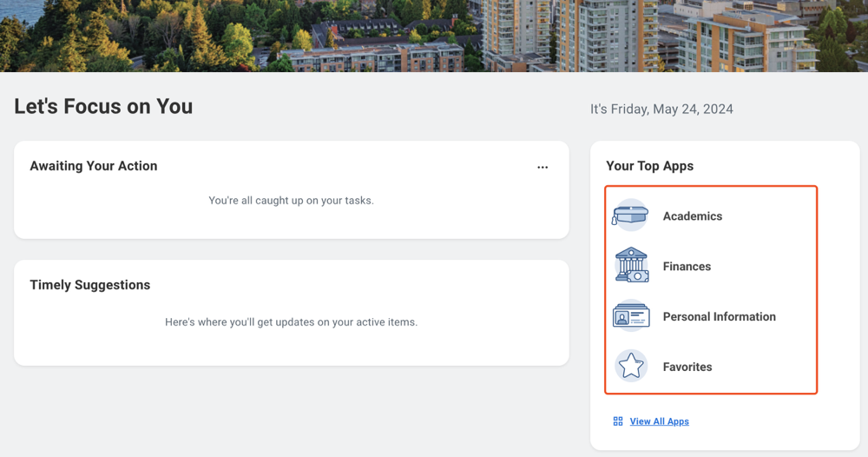This screenshot has height=457, width=868.
Task: Open the Favorites app label
Action: 687,368
